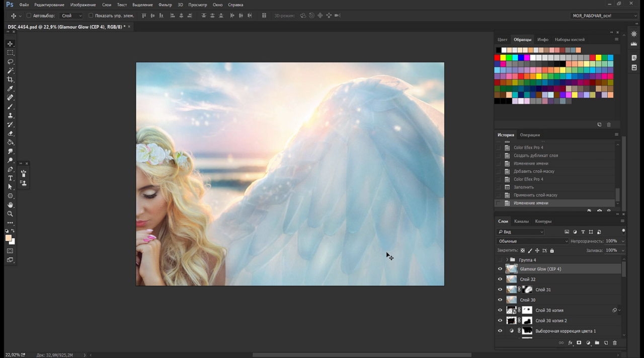Image resolution: width=644 pixels, height=358 pixels.
Task: Click the delete layer trash icon
Action: [614, 343]
